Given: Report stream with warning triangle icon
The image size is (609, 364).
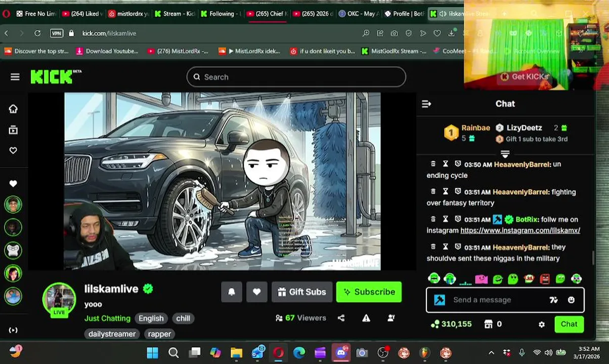Looking at the screenshot, I should coord(366,318).
